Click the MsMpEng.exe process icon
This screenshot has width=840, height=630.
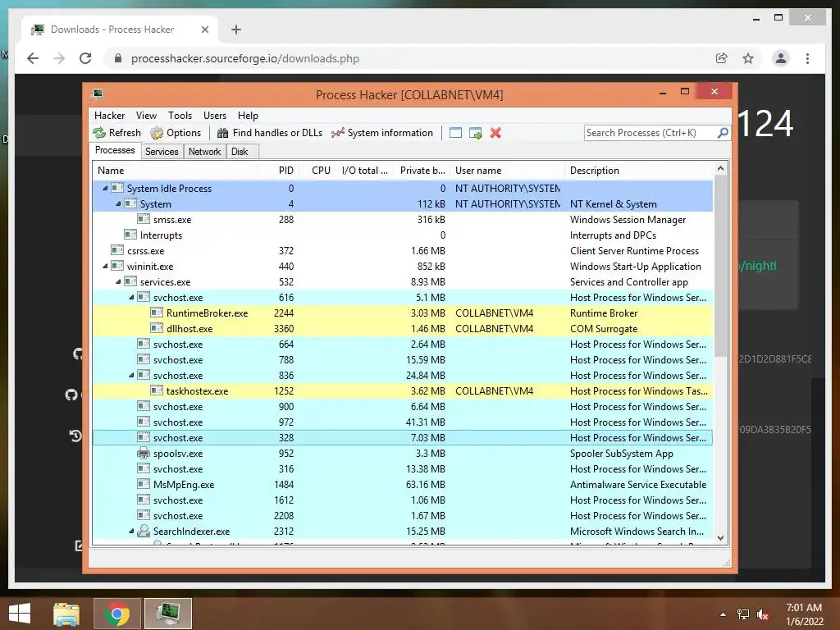point(144,484)
